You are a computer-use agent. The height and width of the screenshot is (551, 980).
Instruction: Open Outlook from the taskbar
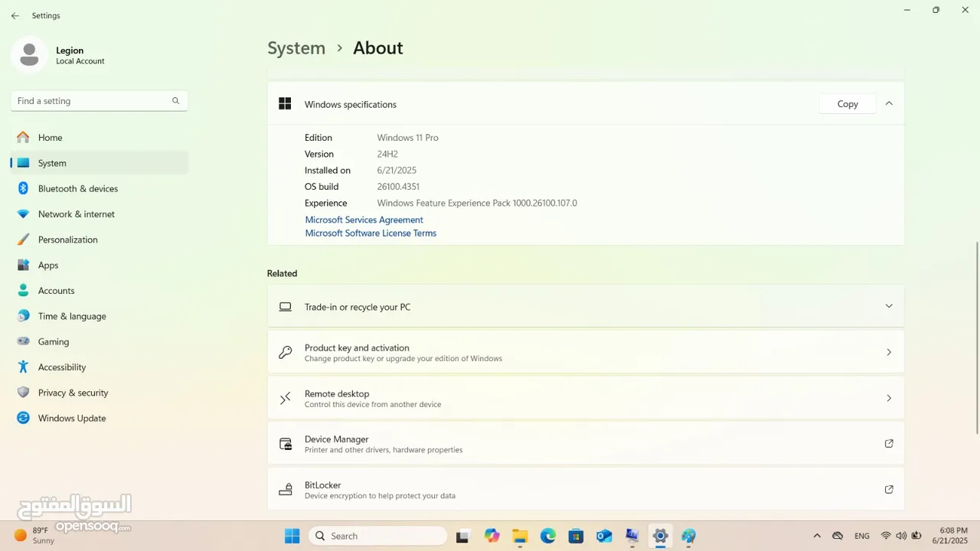[x=604, y=536]
